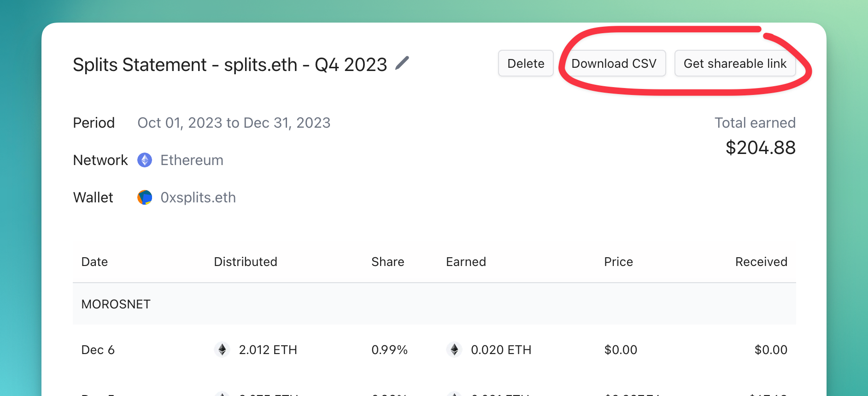Click the Earned column header
Viewport: 868px width, 396px height.
(x=466, y=262)
